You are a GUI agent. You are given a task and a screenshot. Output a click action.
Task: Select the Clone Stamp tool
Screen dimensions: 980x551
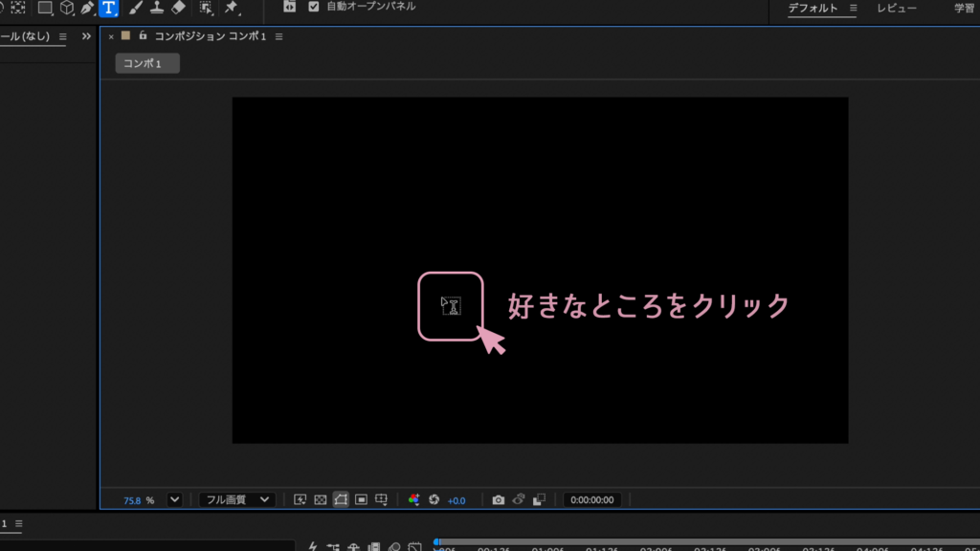click(x=156, y=8)
